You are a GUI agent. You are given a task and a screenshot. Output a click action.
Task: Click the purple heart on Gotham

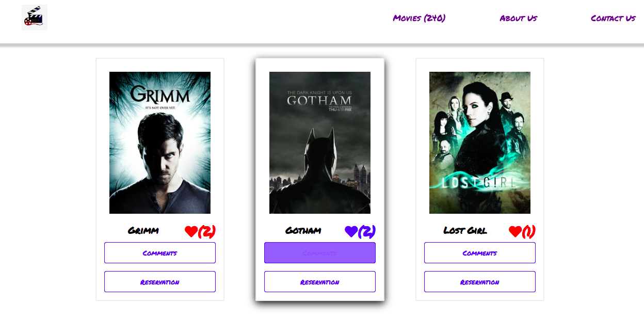[x=351, y=231]
